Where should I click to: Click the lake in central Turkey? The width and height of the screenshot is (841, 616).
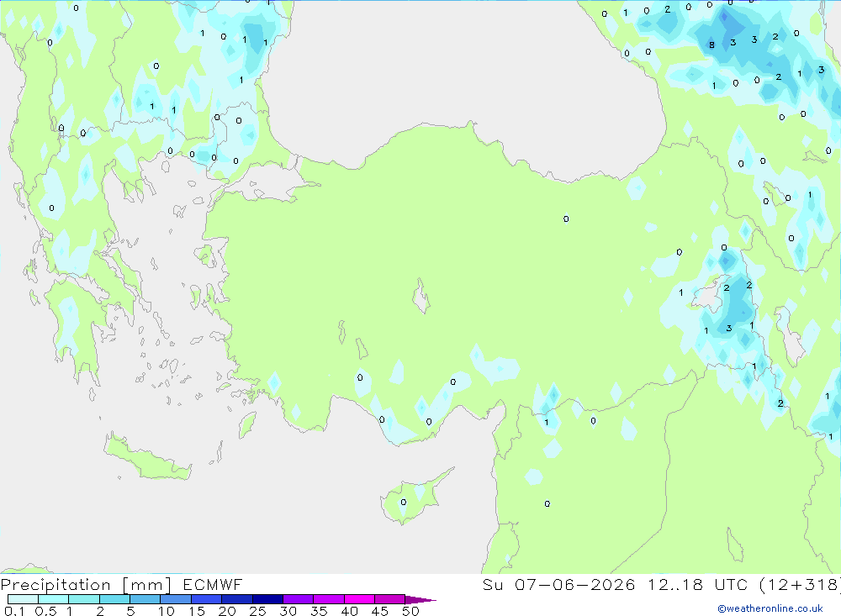421,296
